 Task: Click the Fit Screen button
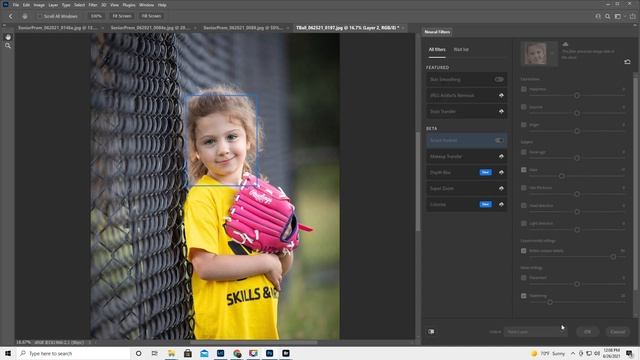[122, 16]
